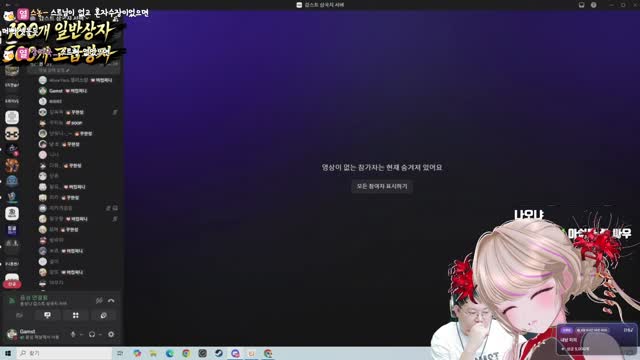Disconnect from voice with the hang-up icon
640x360 pixels.
point(111,301)
